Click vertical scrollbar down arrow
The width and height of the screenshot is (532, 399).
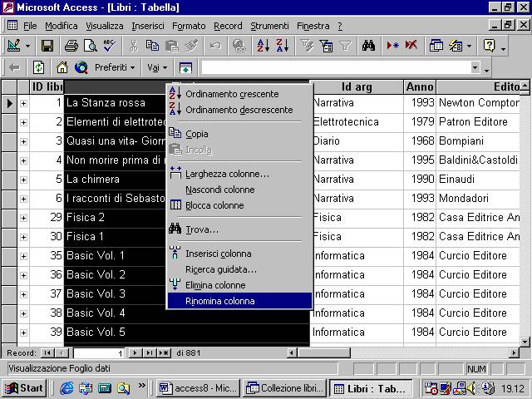[525, 342]
